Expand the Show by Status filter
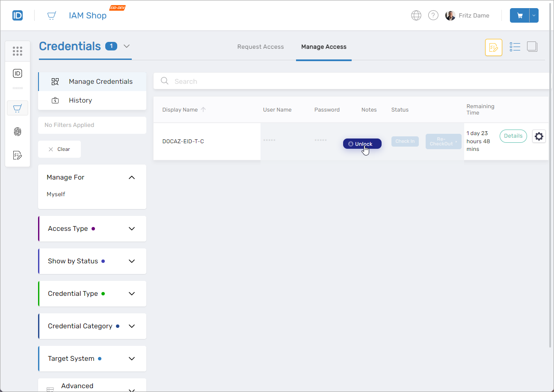 (132, 261)
